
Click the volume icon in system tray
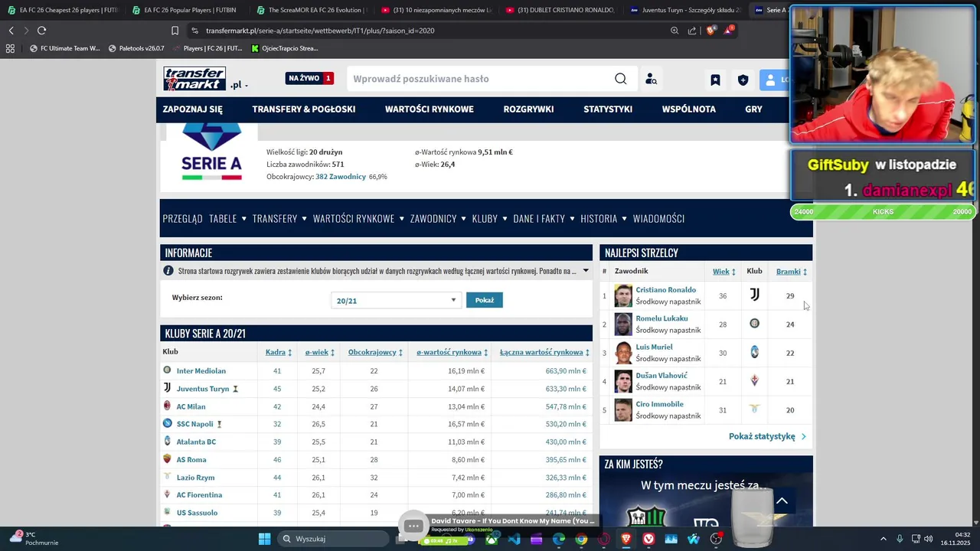tap(928, 539)
